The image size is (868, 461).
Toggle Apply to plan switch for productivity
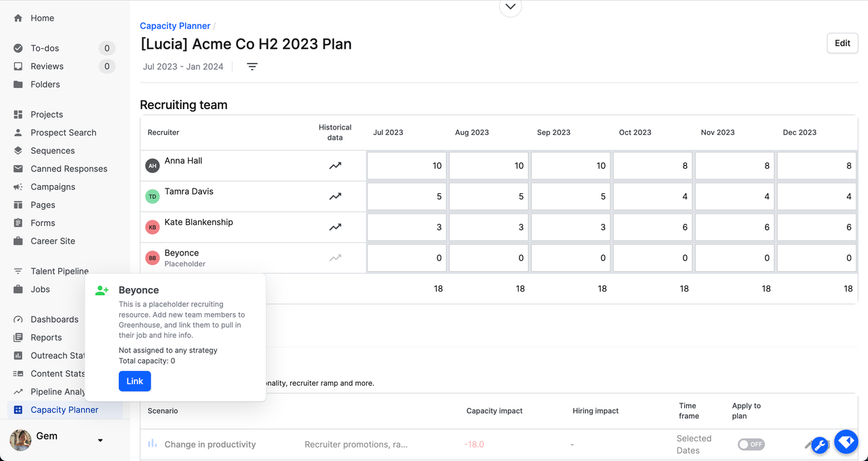pos(751,444)
